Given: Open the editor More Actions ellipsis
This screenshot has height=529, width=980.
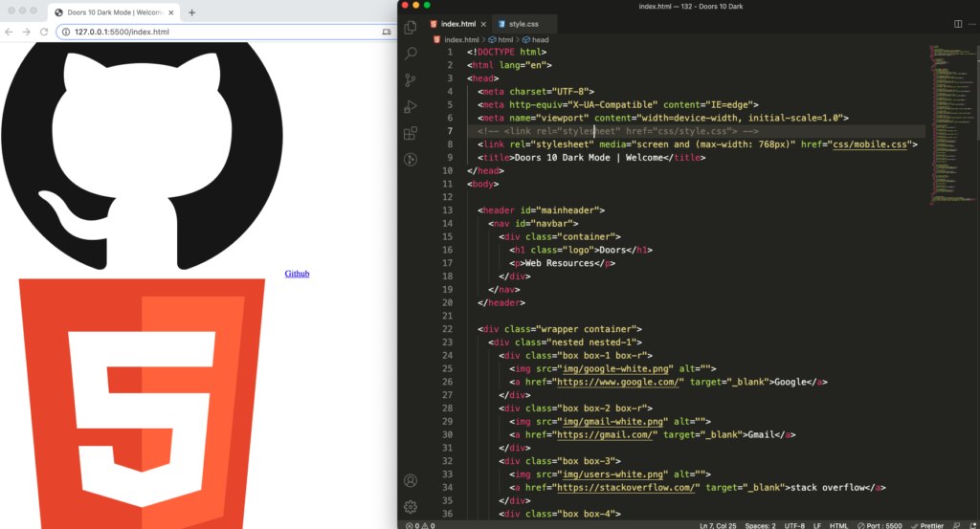Looking at the screenshot, I should point(972,24).
